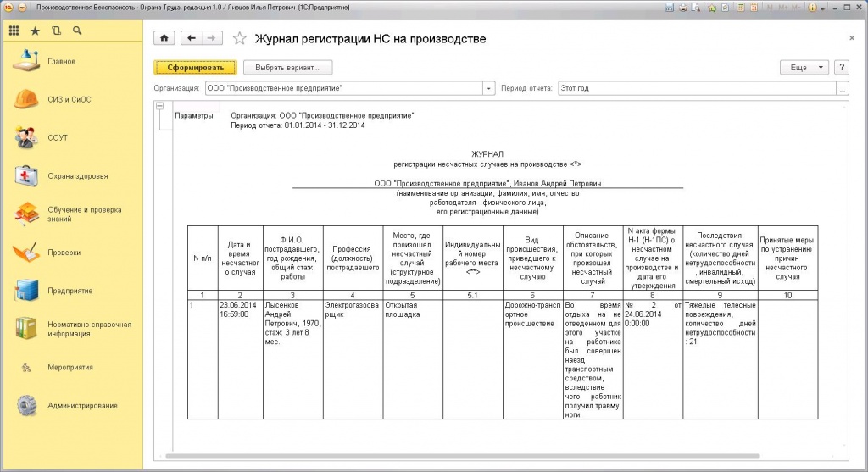Open the Администрирование section
Screen dimensions: 868x472
pos(71,406)
